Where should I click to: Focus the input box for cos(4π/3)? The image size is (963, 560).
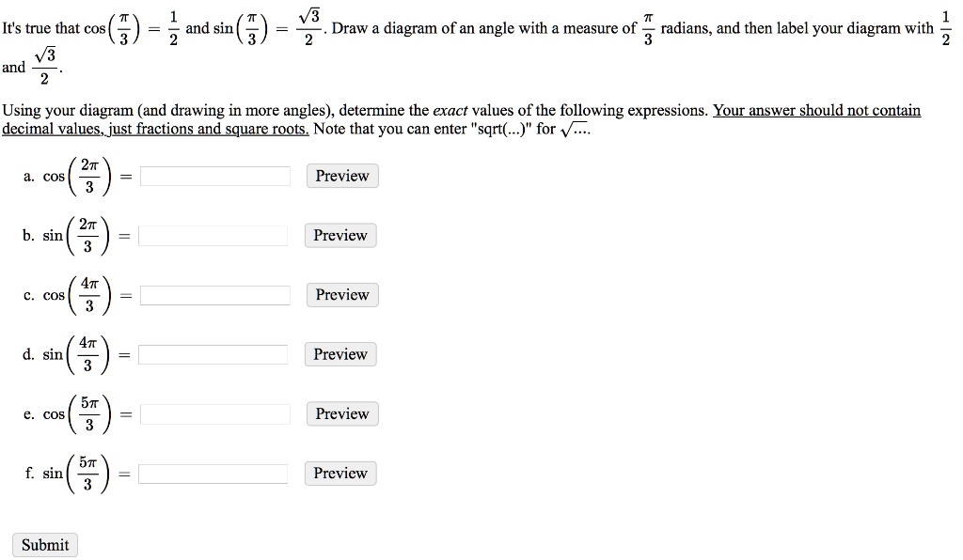click(215, 295)
